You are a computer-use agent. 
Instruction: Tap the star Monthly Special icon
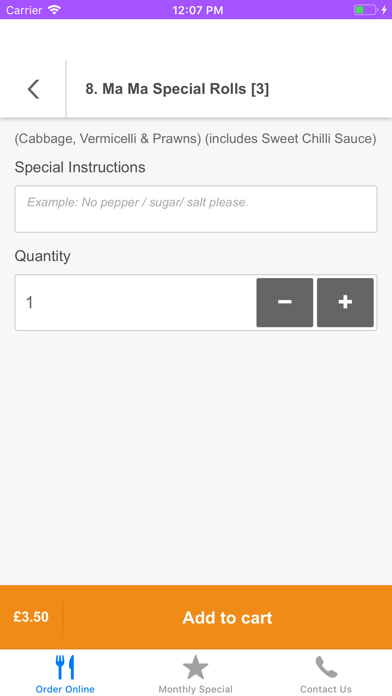pos(195,667)
